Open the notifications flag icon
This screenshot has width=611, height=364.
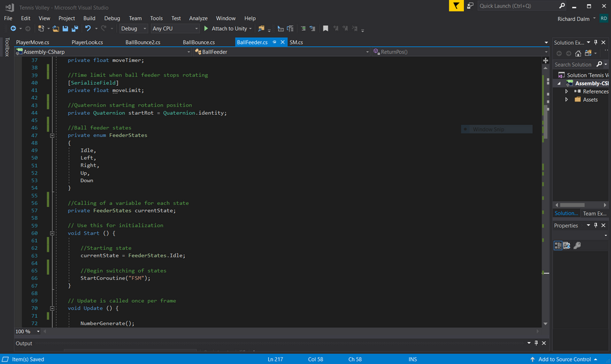[456, 6]
